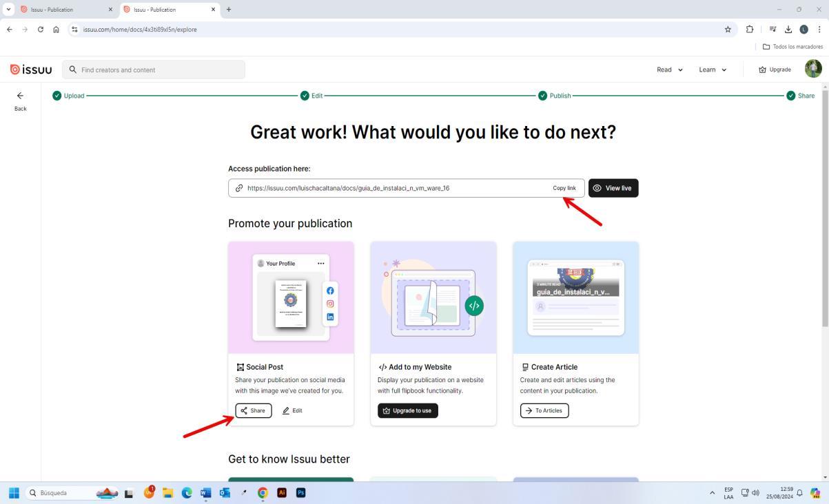Open a new browser tab
The image size is (829, 504).
229,10
